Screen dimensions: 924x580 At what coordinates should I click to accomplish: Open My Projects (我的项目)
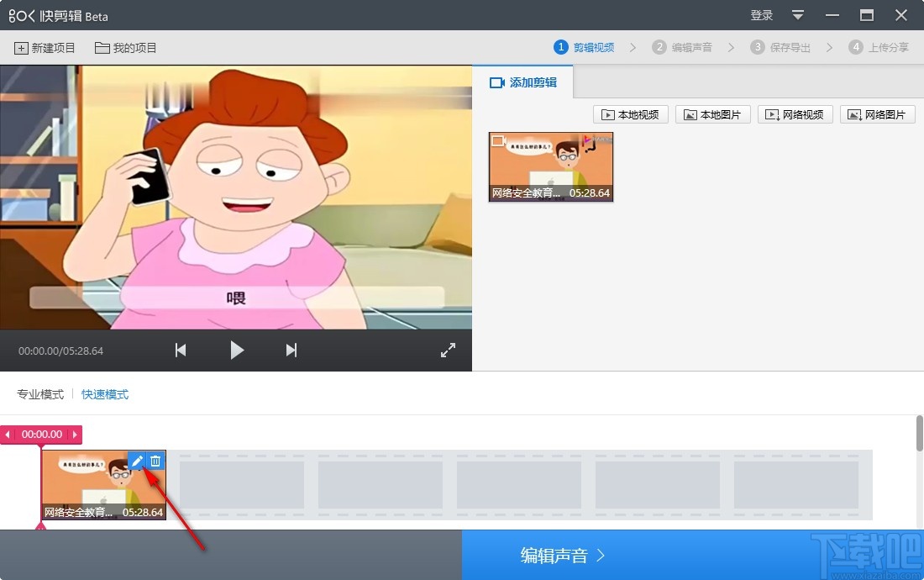pyautogui.click(x=125, y=49)
